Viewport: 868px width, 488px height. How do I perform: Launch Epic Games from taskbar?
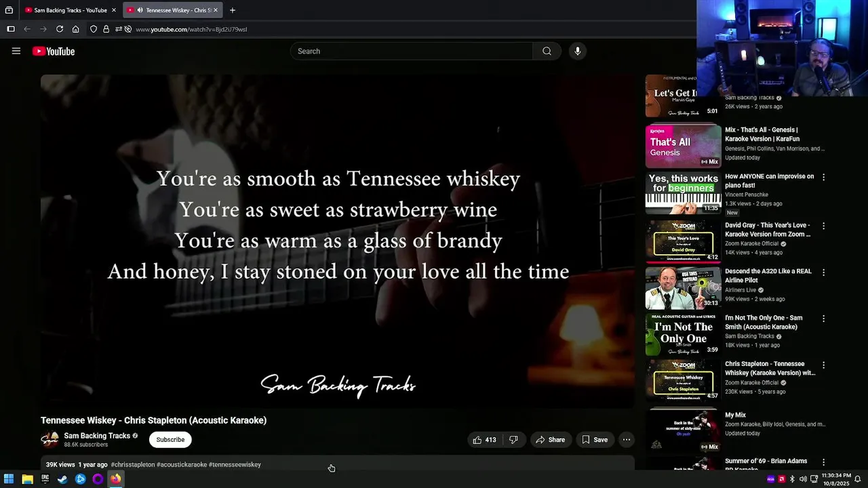click(x=45, y=479)
